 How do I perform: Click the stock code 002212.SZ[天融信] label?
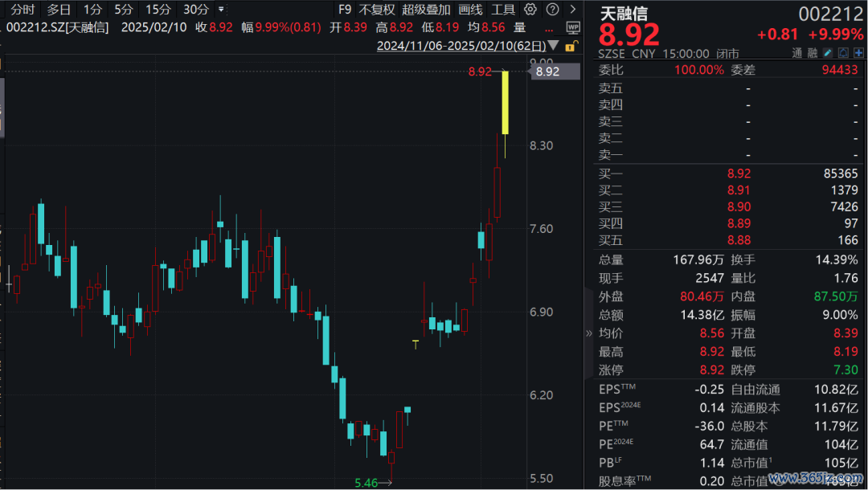pos(58,27)
